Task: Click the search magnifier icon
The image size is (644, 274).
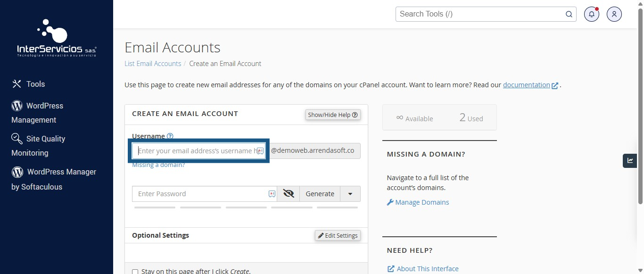Action: tap(569, 14)
